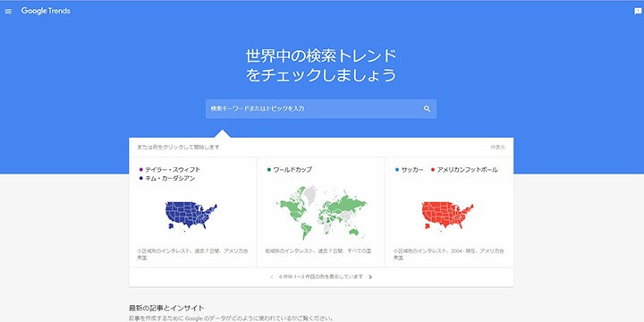644x322 pixels.
Task: Click the feedback icon in the header
Action: (x=638, y=12)
